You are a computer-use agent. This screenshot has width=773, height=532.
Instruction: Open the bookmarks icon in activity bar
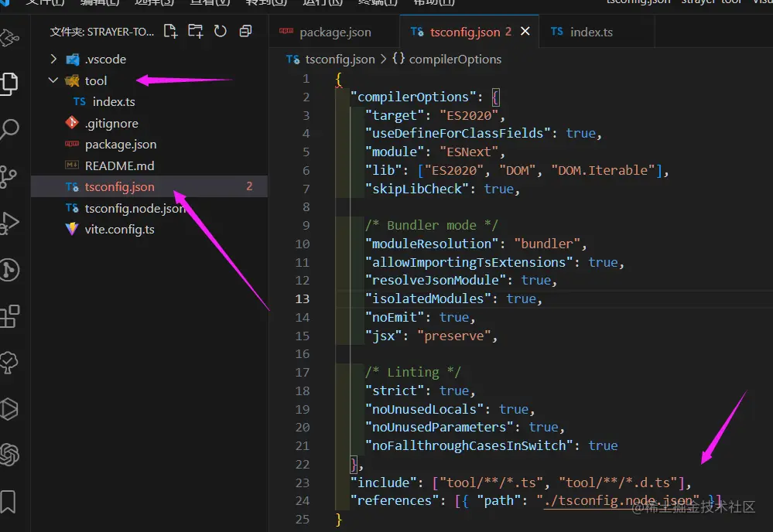(9, 502)
